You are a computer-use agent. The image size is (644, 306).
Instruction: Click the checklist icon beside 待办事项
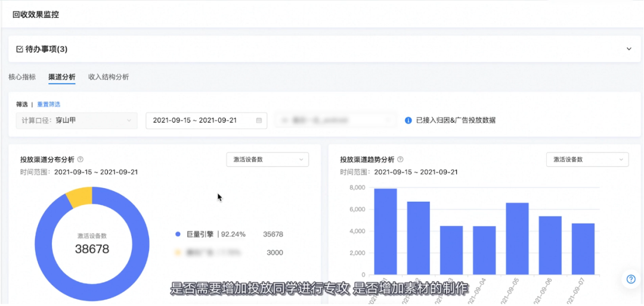(19, 49)
